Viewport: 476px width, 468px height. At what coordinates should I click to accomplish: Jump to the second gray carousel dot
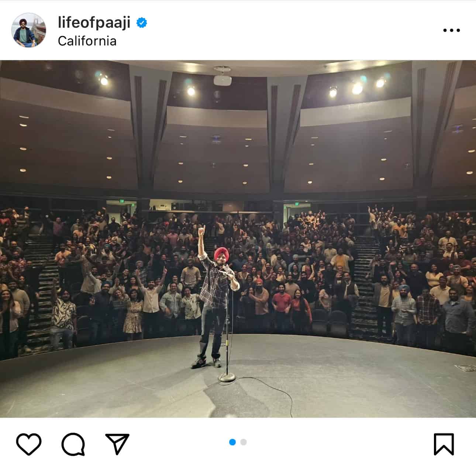244,442
